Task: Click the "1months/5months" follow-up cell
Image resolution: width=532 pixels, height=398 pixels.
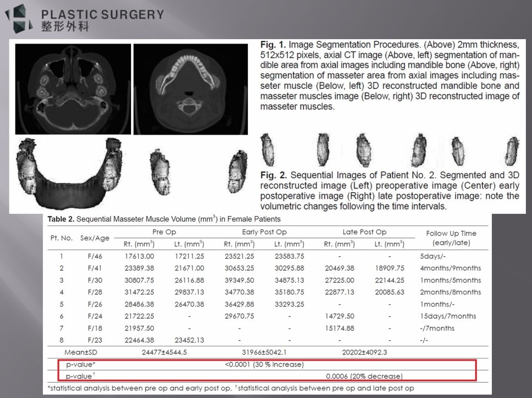Action: tap(450, 281)
